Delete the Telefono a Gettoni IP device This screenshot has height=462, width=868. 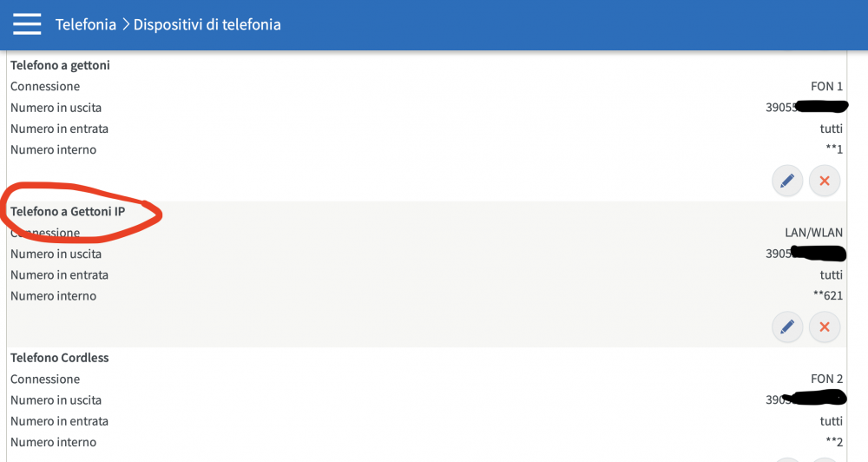coord(825,327)
